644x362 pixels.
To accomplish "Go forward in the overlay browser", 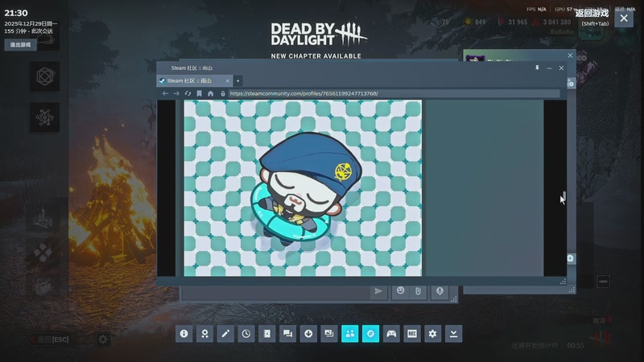I will (176, 93).
